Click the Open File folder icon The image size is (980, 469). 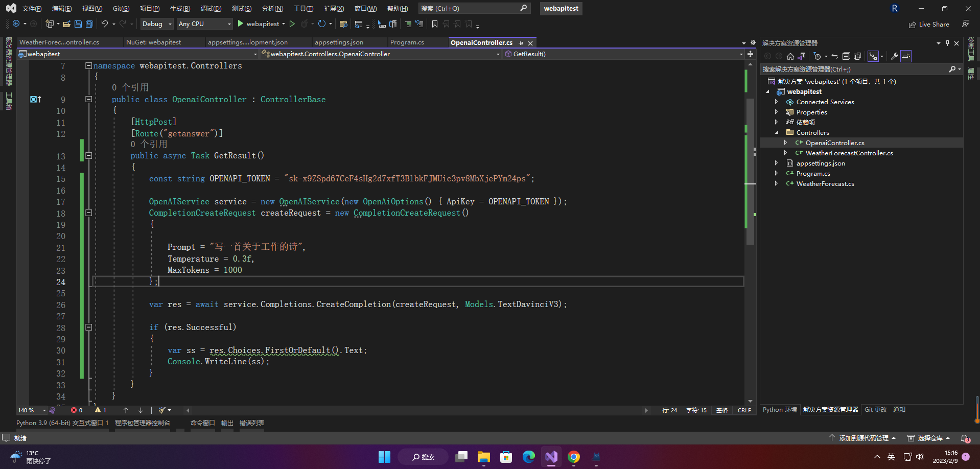click(67, 24)
